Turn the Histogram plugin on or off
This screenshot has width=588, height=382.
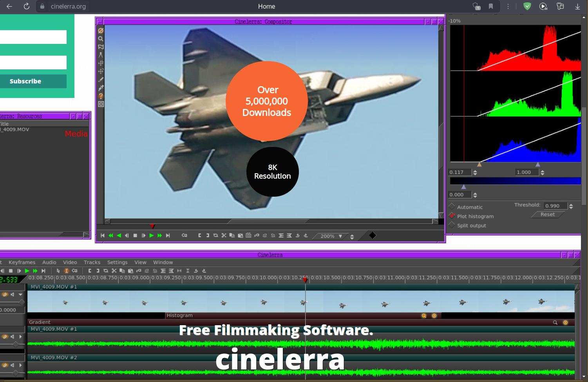tap(434, 316)
